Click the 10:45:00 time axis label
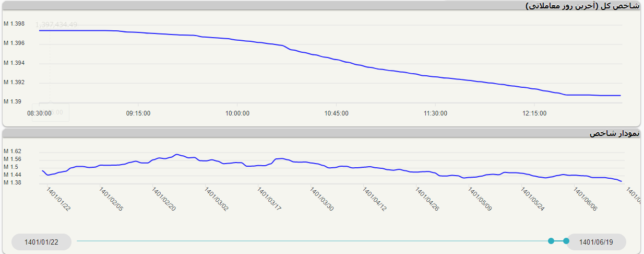 (336, 113)
